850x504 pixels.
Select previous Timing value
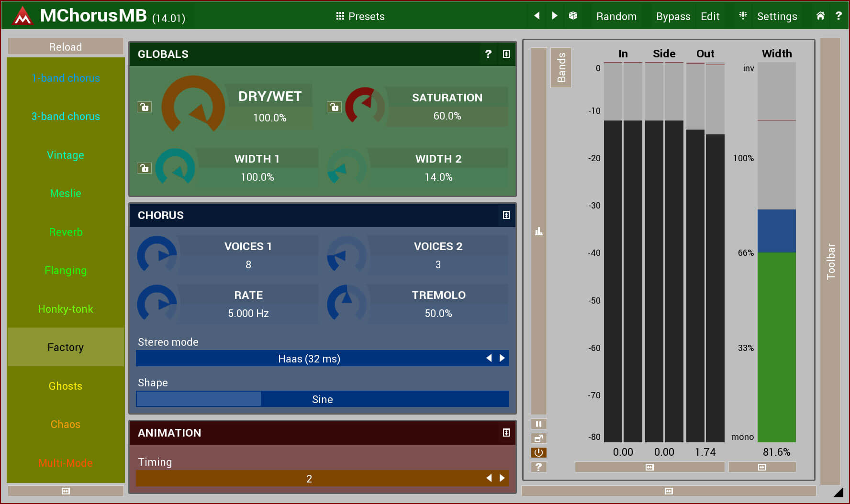pos(489,478)
